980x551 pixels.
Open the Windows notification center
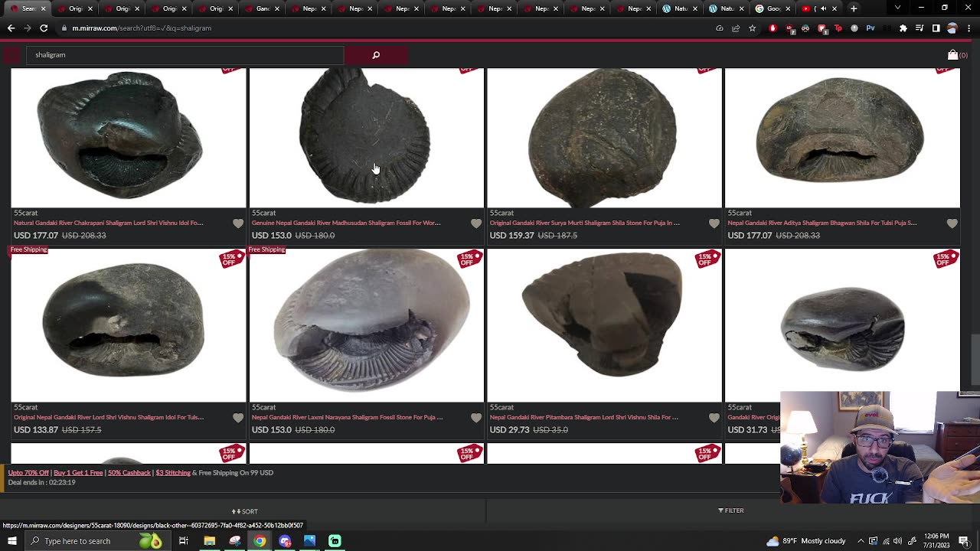(964, 541)
